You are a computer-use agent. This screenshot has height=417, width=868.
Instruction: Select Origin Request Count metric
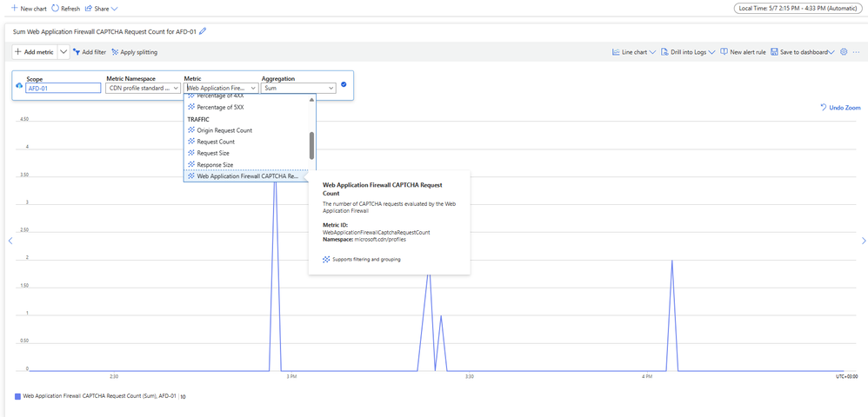click(224, 130)
